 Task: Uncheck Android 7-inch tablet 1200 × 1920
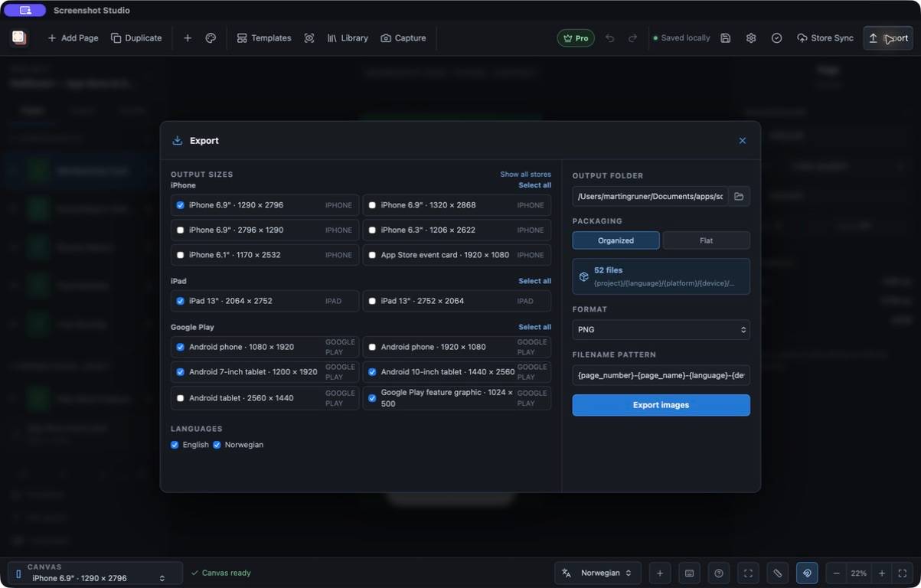tap(180, 372)
